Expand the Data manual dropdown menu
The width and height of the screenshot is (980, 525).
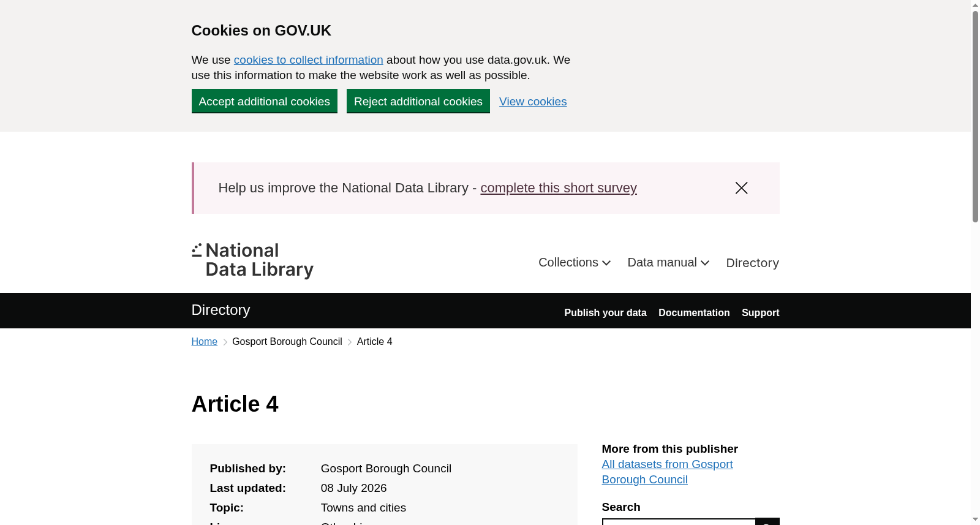668,263
